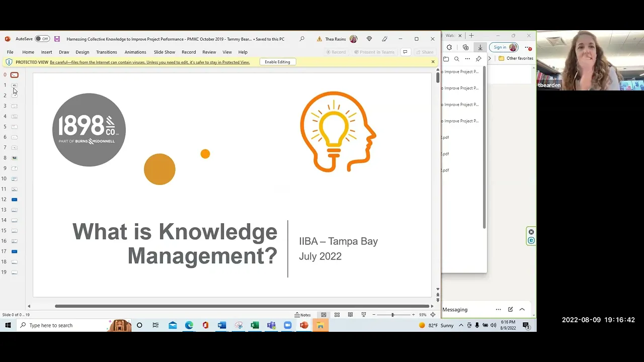Open the Animations tab
This screenshot has width=644, height=362.
click(135, 52)
